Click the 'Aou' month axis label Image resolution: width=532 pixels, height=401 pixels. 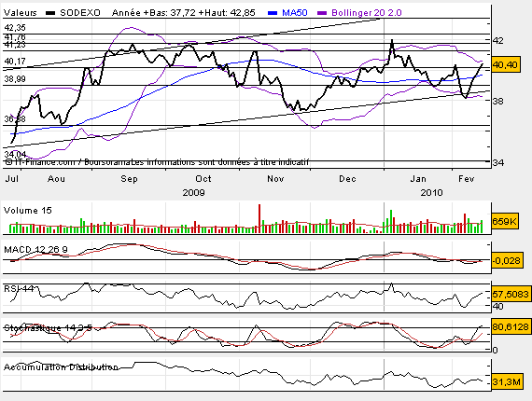click(56, 179)
